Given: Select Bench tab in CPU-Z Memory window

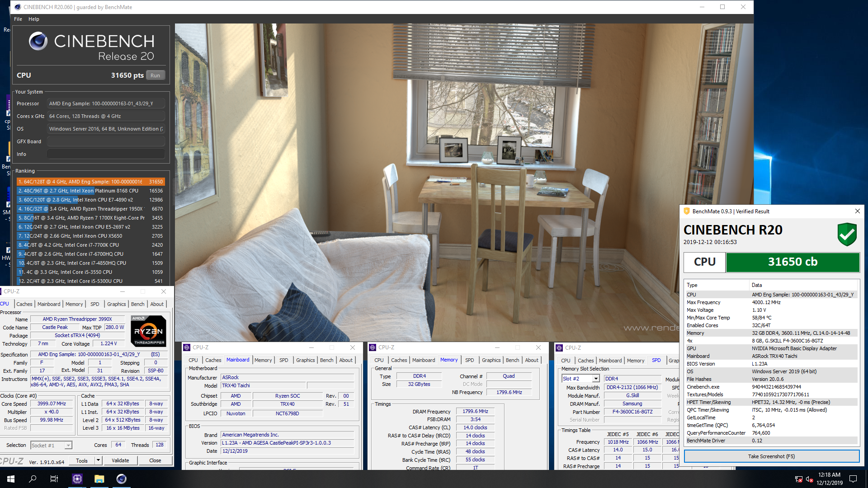Looking at the screenshot, I should [x=513, y=360].
